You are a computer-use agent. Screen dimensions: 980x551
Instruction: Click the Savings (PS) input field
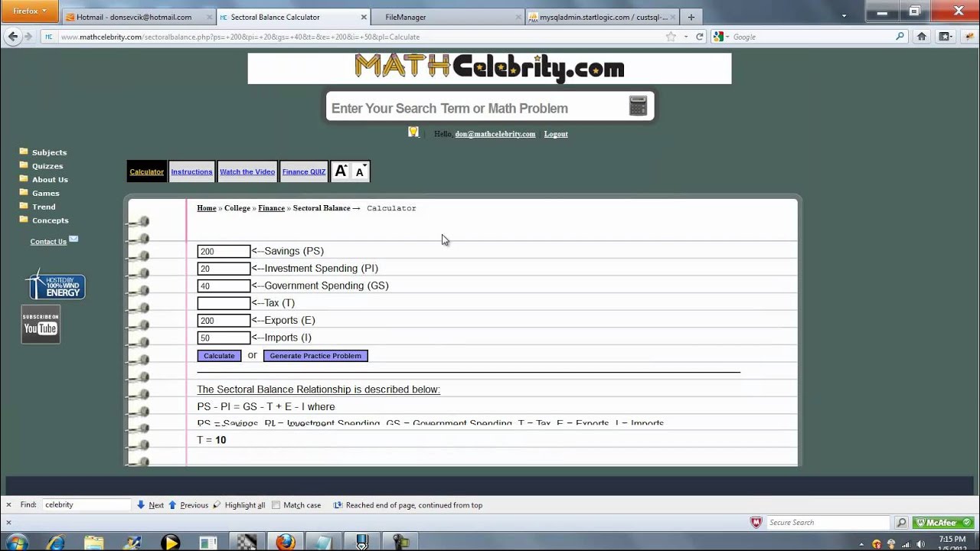(224, 251)
